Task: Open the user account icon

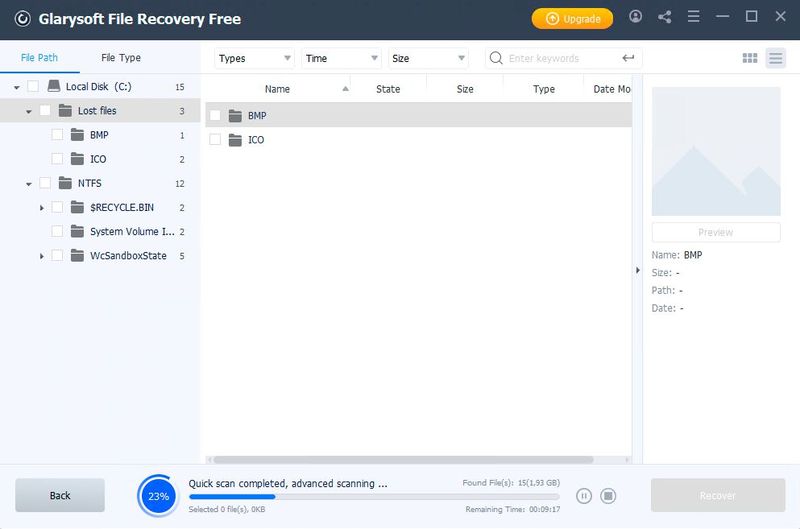Action: click(635, 17)
